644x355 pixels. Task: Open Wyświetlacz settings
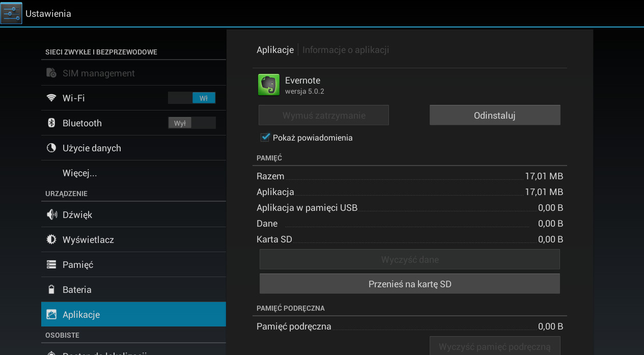point(133,239)
